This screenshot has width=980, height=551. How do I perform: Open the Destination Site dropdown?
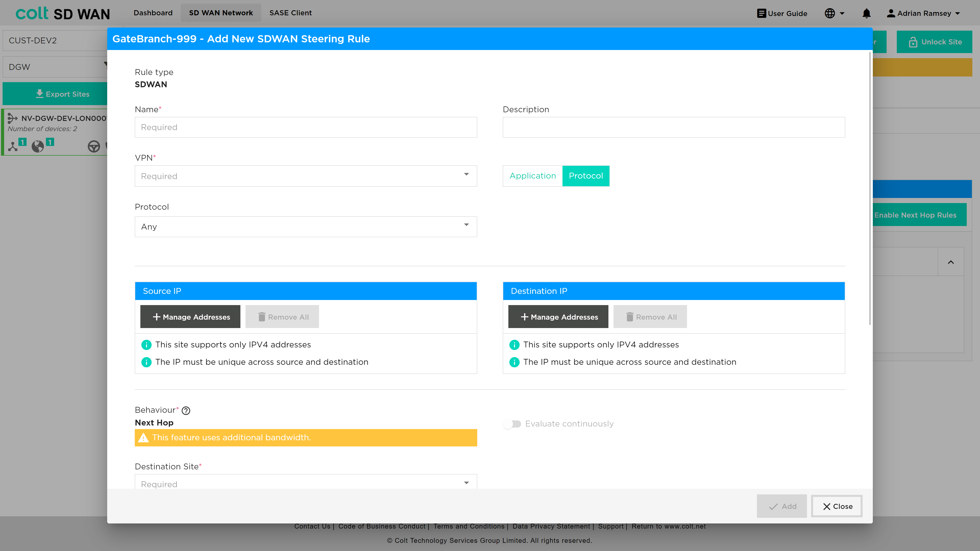click(306, 482)
